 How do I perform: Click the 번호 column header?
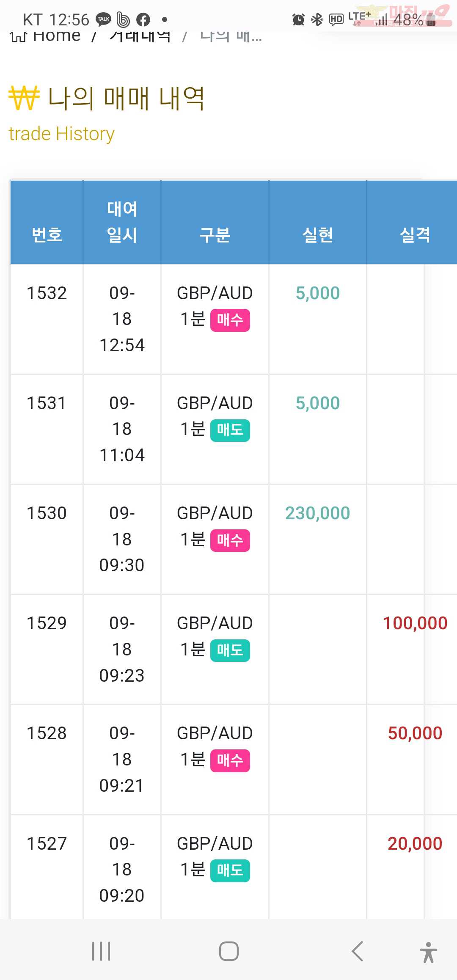(47, 234)
